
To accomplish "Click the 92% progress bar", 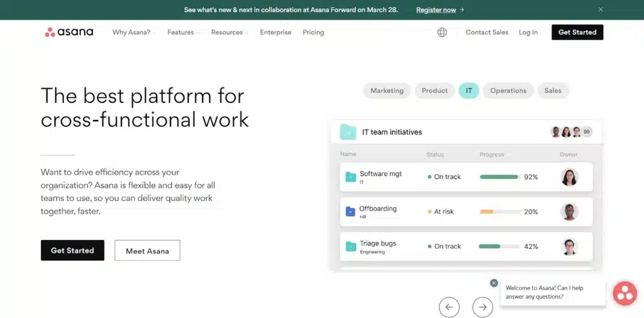I will pyautogui.click(x=499, y=177).
